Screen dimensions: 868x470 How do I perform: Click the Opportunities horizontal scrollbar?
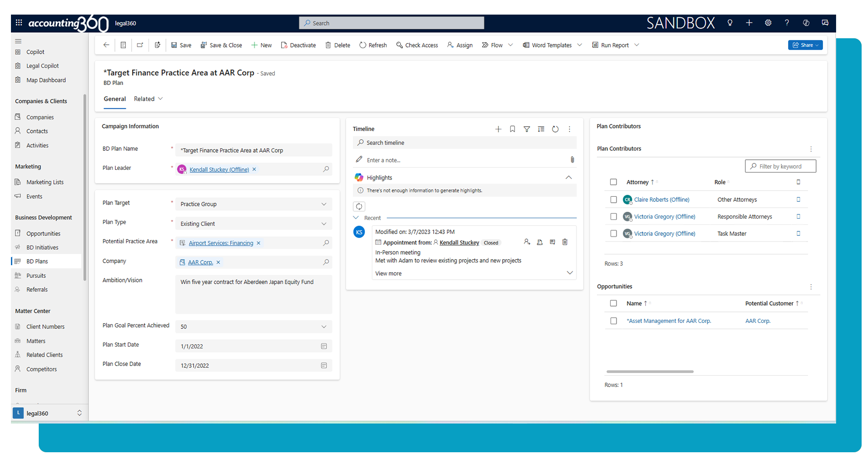[650, 372]
